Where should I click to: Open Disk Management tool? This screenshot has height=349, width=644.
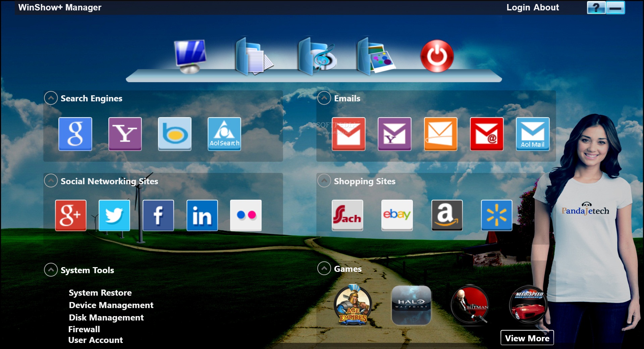106,317
